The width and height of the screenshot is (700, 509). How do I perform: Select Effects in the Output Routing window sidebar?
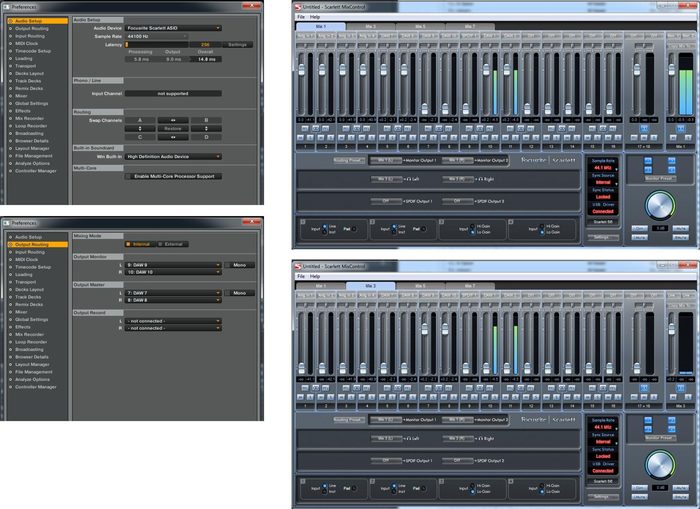[23, 327]
